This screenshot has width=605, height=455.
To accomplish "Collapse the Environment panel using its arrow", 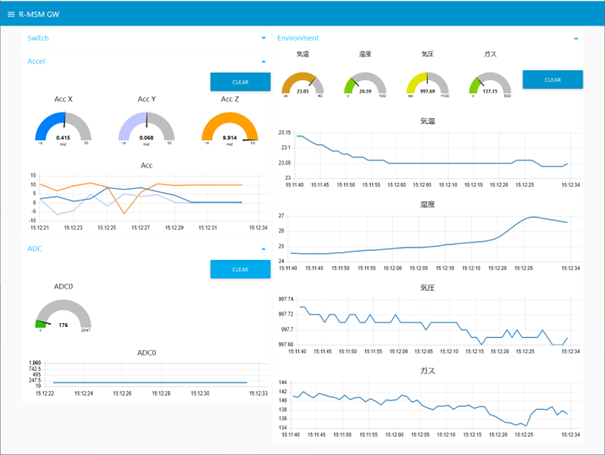I will [x=576, y=38].
